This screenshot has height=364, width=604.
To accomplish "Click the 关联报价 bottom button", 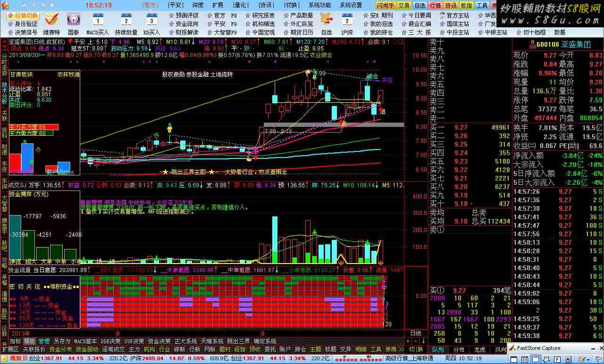I will click(34, 349).
